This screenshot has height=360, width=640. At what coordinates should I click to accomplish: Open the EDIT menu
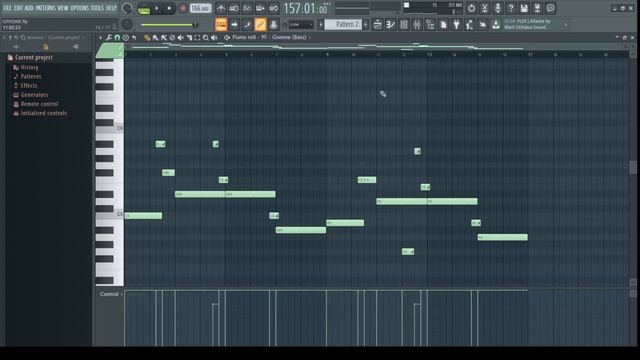pos(19,8)
